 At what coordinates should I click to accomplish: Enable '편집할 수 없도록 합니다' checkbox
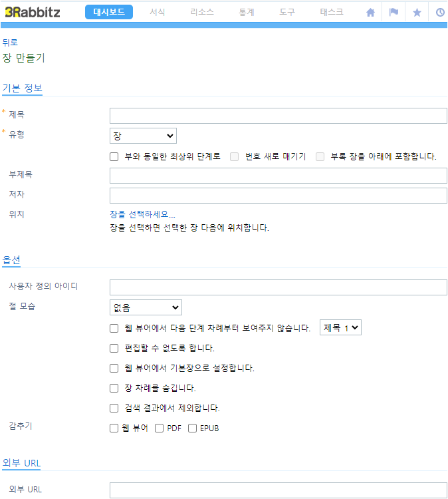(114, 348)
